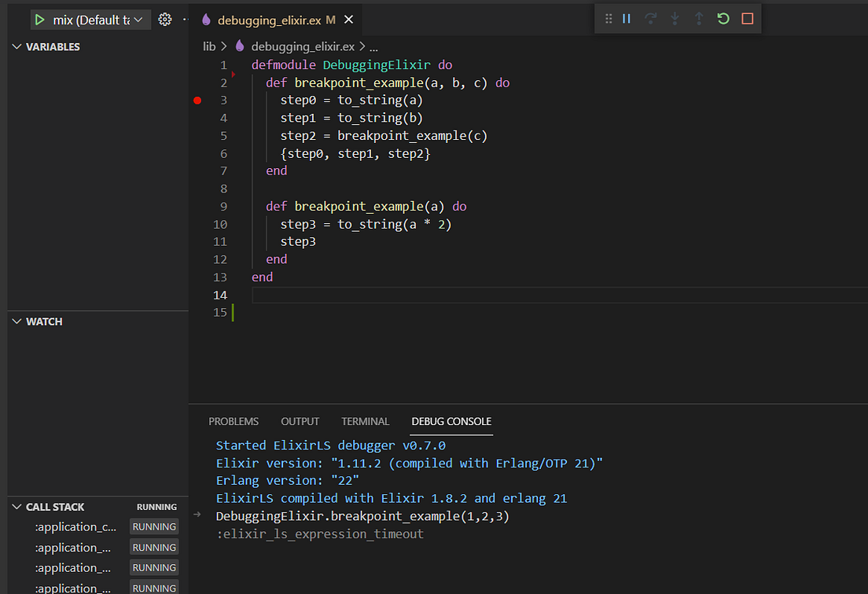Select the first :application_c call stack frame

coord(76,526)
